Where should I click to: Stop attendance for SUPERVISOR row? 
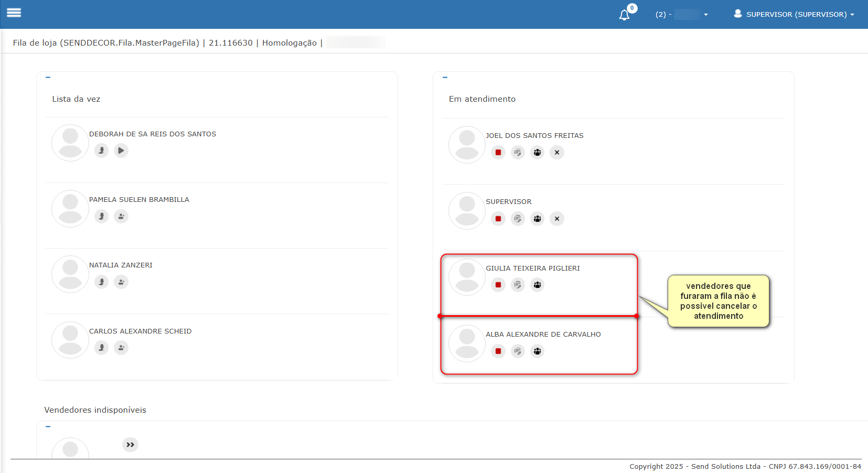click(x=498, y=219)
